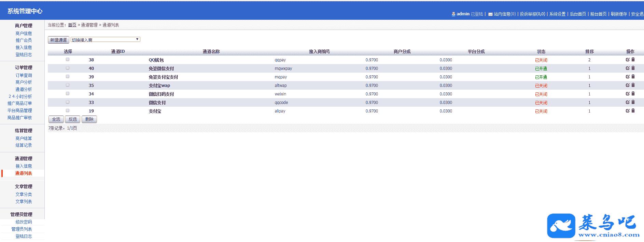Viewport: 644px width, 242px height.
Task: Check the box for 支付宝 channel 19
Action: [68, 110]
